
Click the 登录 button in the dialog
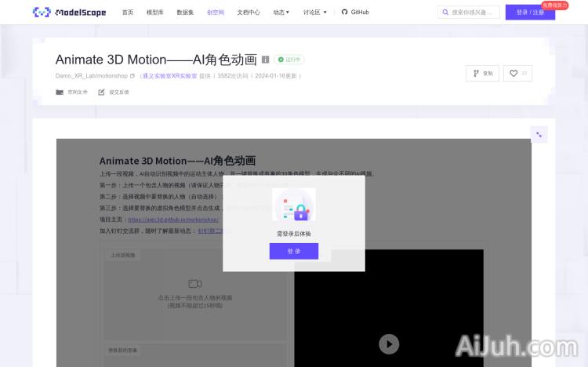coord(294,251)
